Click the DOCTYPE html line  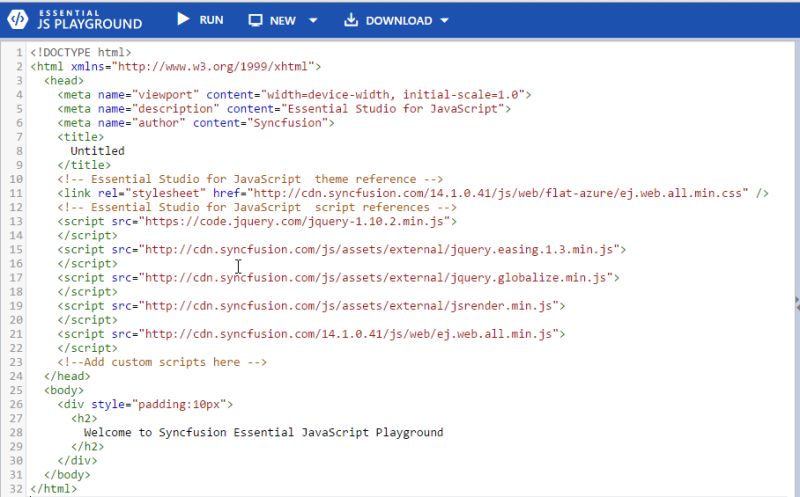point(81,52)
